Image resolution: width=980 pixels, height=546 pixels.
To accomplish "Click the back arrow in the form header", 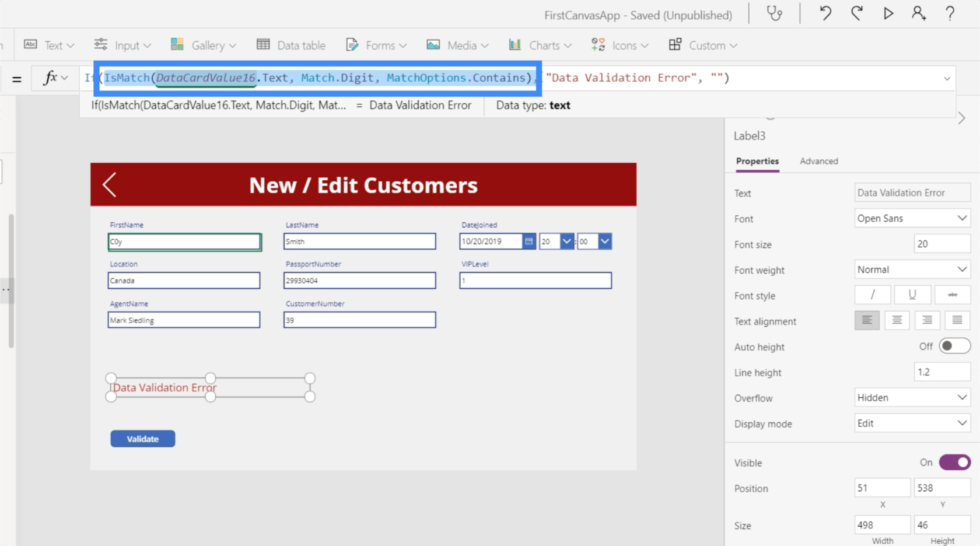I will [x=110, y=185].
